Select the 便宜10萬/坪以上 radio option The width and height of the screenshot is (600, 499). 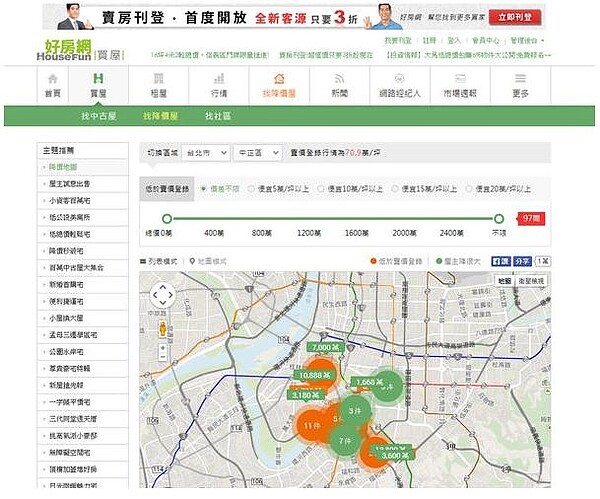pyautogui.click(x=321, y=189)
